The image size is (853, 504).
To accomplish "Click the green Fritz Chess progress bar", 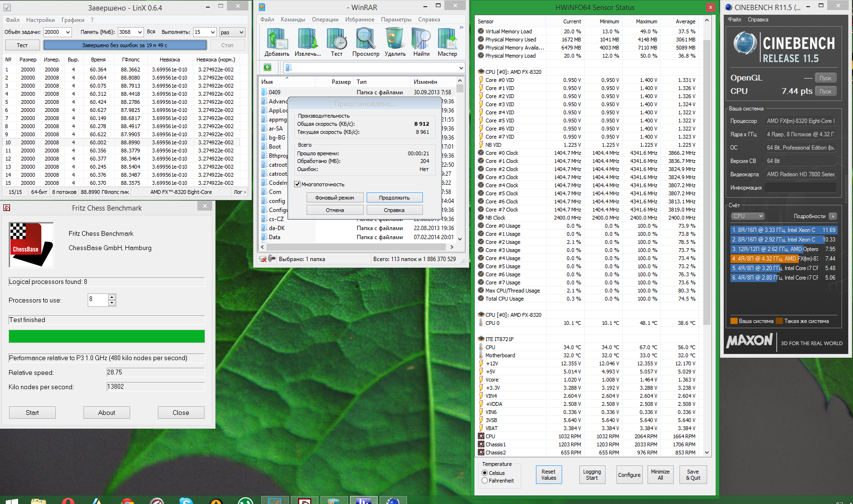I will 107,336.
